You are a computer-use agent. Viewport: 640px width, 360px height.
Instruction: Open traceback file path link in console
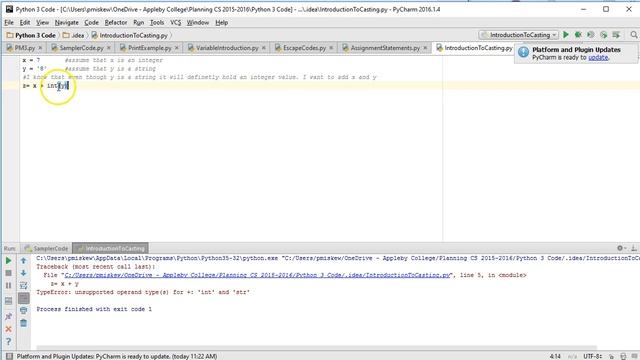pos(257,275)
